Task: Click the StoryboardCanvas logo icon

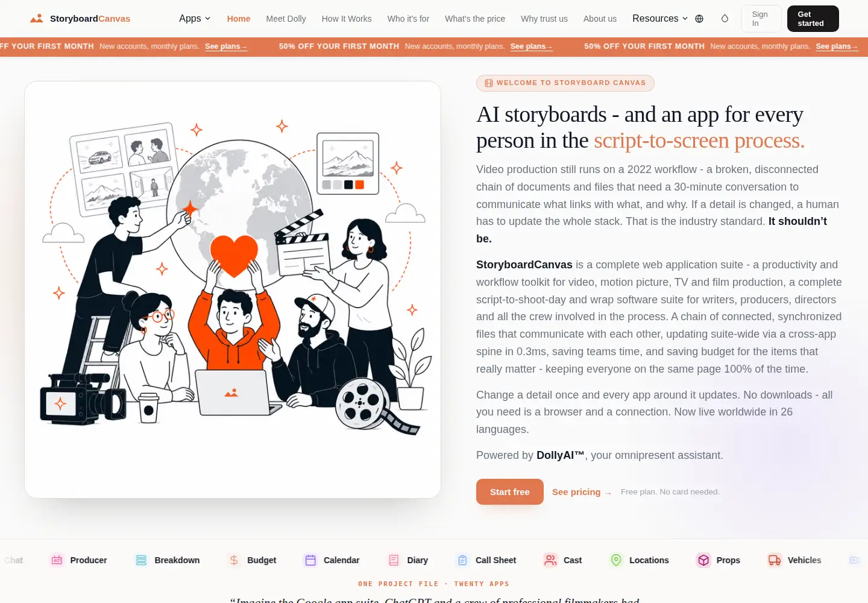Action: [37, 19]
